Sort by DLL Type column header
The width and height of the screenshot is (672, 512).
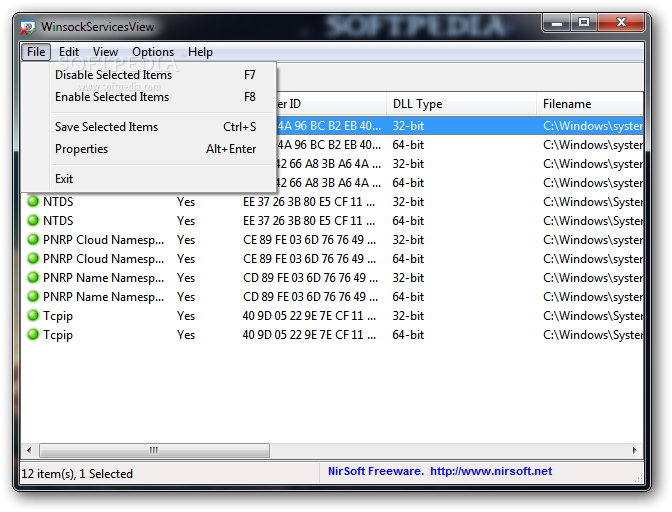461,104
